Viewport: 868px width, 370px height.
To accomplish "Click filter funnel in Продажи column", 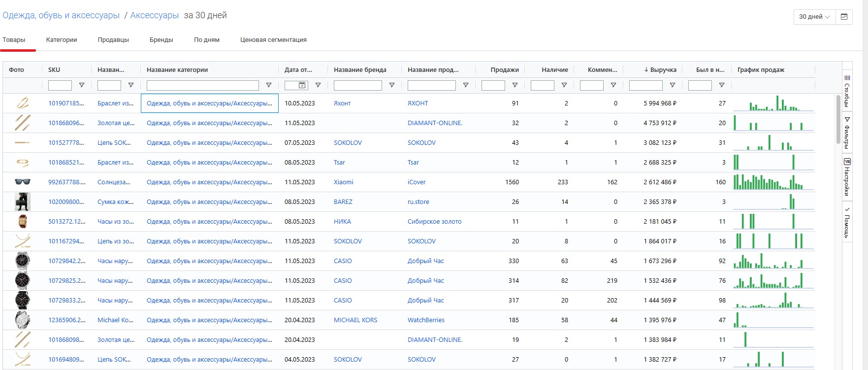I will tap(515, 85).
